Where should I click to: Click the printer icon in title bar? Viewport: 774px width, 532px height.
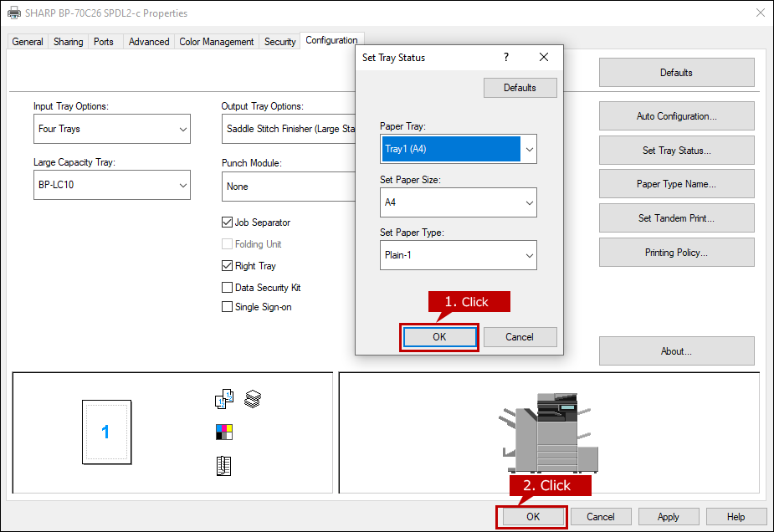pyautogui.click(x=14, y=13)
